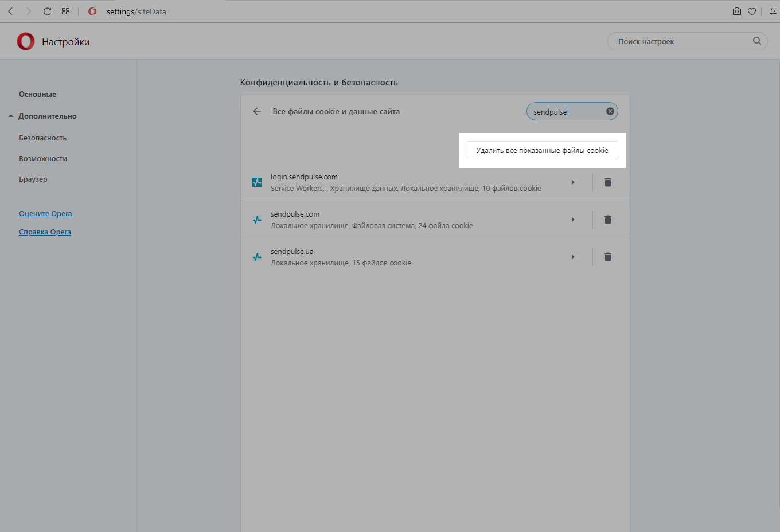Click the sendpulse.com favicon
Viewport: 780px width, 532px height.
pyautogui.click(x=257, y=220)
